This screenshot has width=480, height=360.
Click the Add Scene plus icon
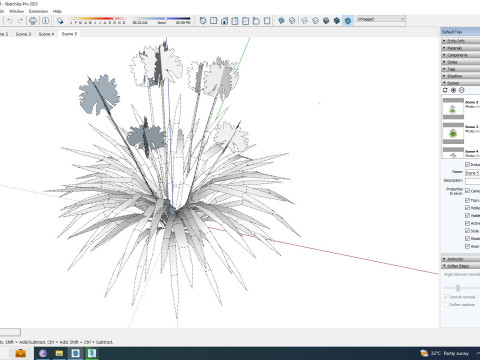point(453,90)
